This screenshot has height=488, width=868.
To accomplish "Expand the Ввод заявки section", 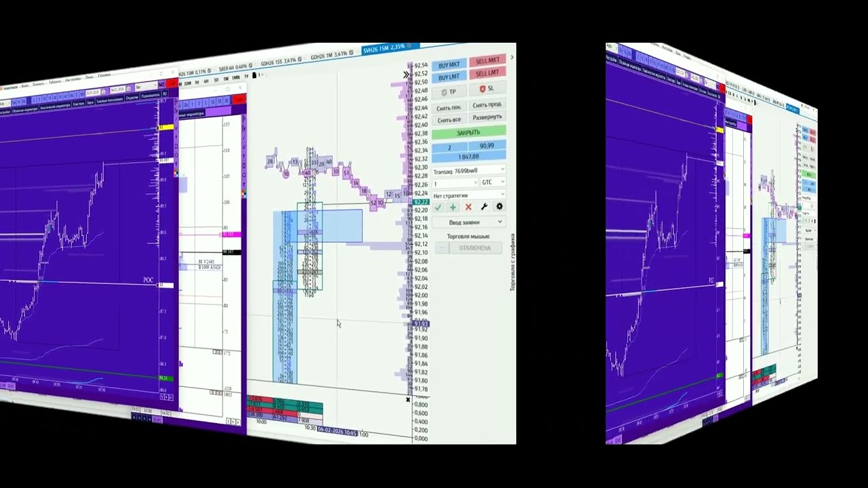I will [469, 222].
